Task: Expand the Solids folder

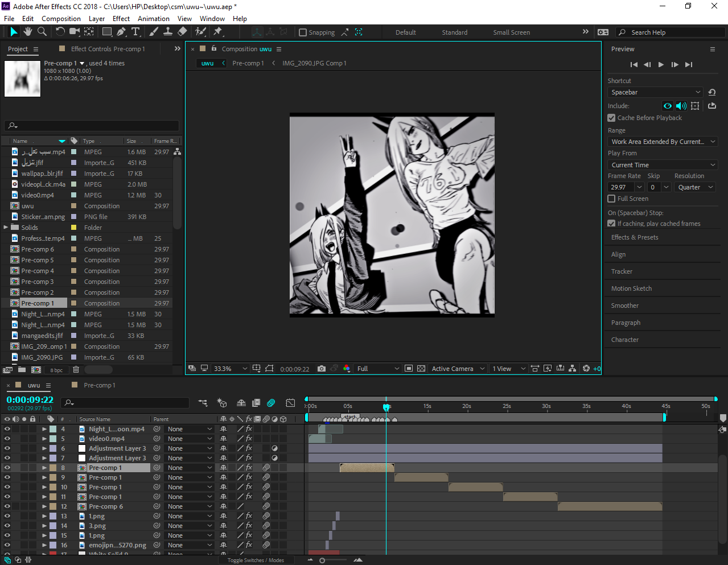Action: tap(6, 228)
